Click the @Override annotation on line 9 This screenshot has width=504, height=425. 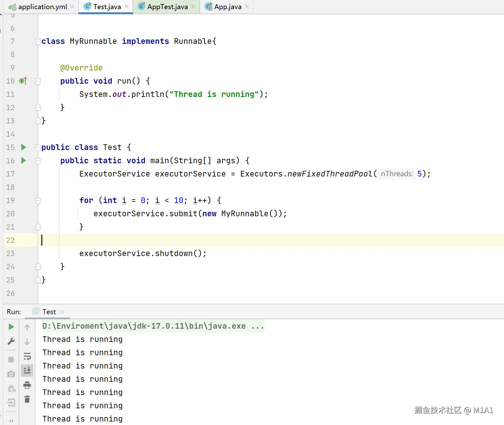pyautogui.click(x=81, y=68)
